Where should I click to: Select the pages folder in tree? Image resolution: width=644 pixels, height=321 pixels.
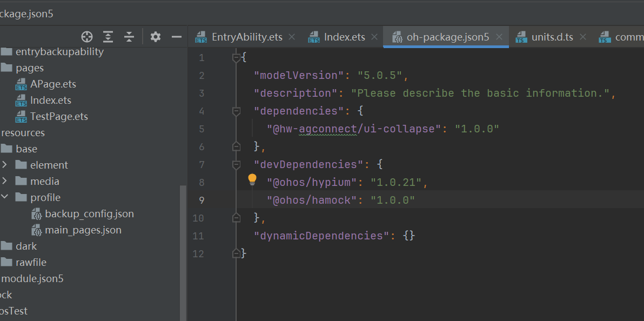(30, 68)
